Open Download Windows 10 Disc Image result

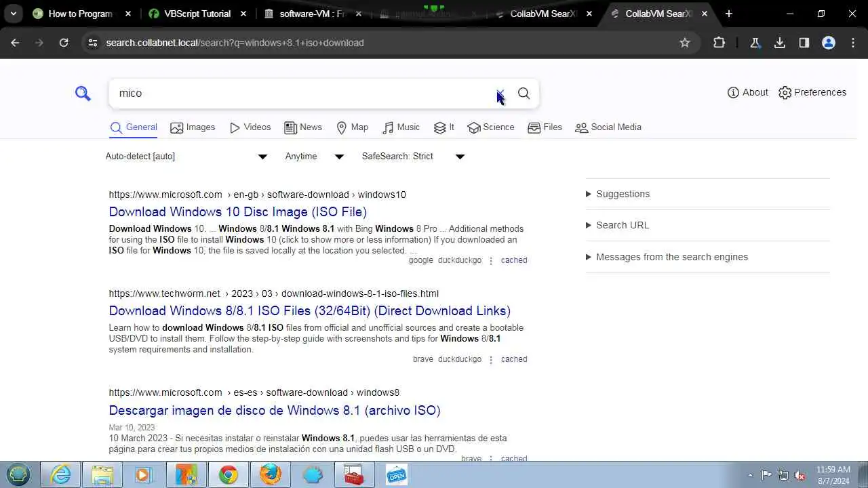point(237,212)
